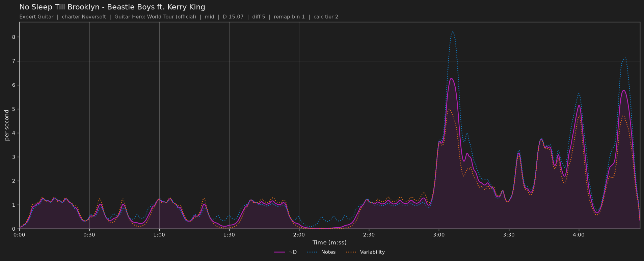Click the "calc tier 2" text
The height and width of the screenshot is (261, 644).
(x=326, y=17)
